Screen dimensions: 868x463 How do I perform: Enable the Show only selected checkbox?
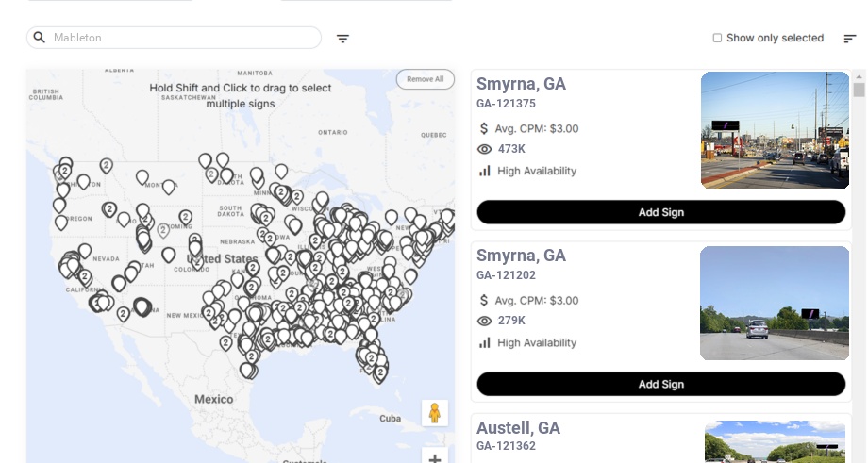point(717,39)
